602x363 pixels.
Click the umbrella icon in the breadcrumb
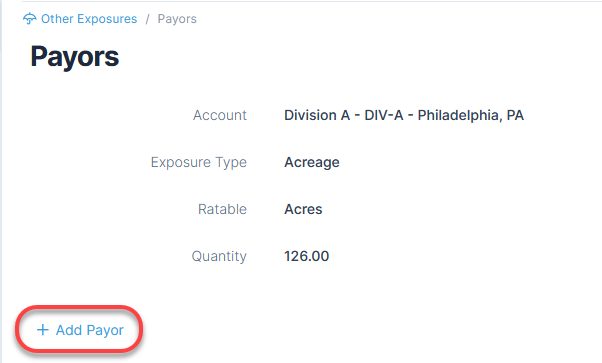(30, 18)
